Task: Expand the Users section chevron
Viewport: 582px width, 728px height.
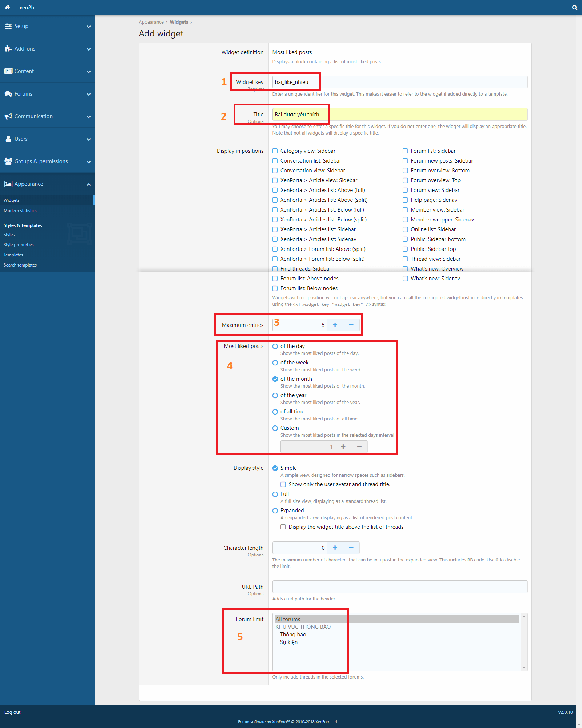Action: pos(89,139)
